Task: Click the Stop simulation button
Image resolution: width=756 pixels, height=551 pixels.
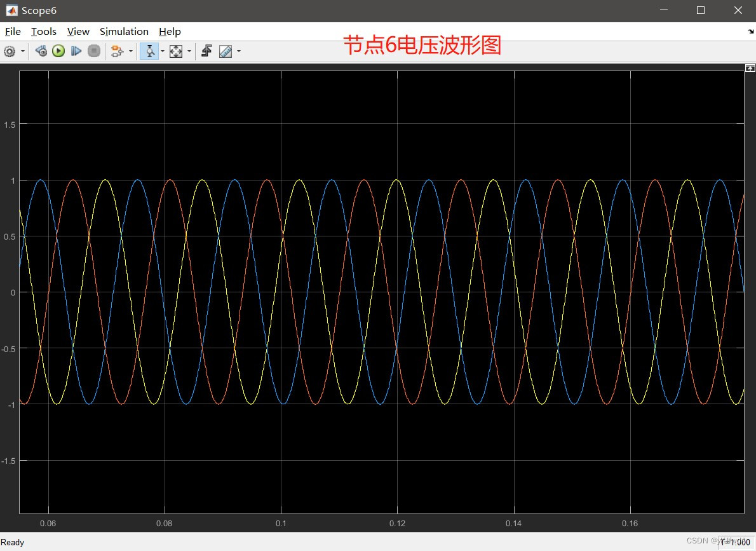Action: (x=94, y=51)
